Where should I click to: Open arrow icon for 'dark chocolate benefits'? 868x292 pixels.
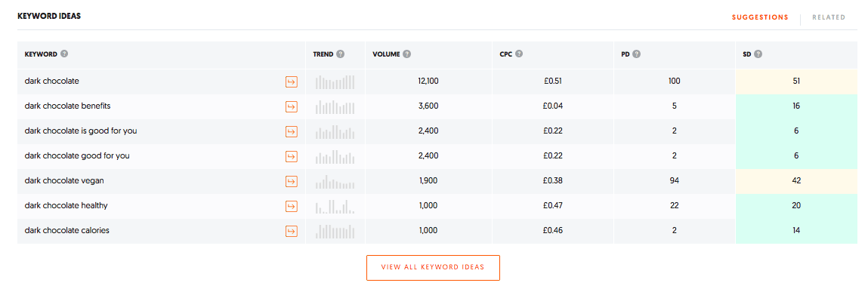291,106
